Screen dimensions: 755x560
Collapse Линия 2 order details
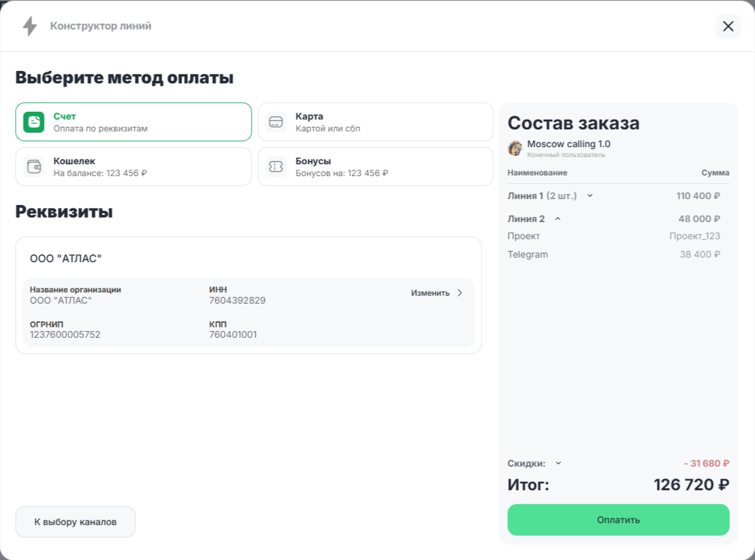click(558, 219)
